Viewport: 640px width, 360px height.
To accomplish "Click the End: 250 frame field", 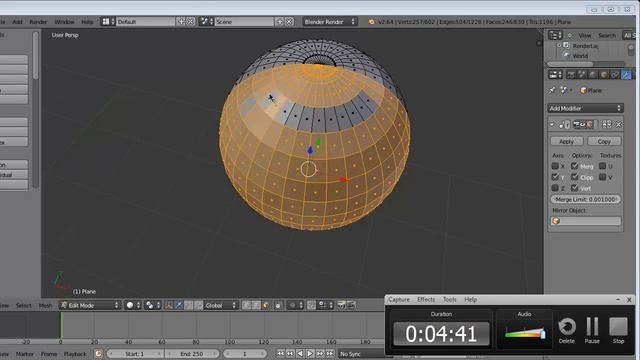I will click(192, 354).
